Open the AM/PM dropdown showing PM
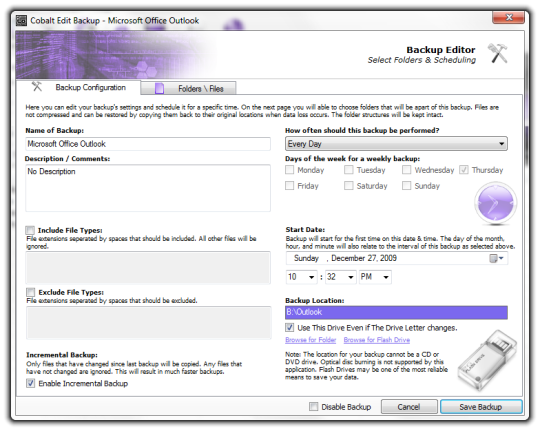The height and width of the screenshot is (431, 540). 375,277
